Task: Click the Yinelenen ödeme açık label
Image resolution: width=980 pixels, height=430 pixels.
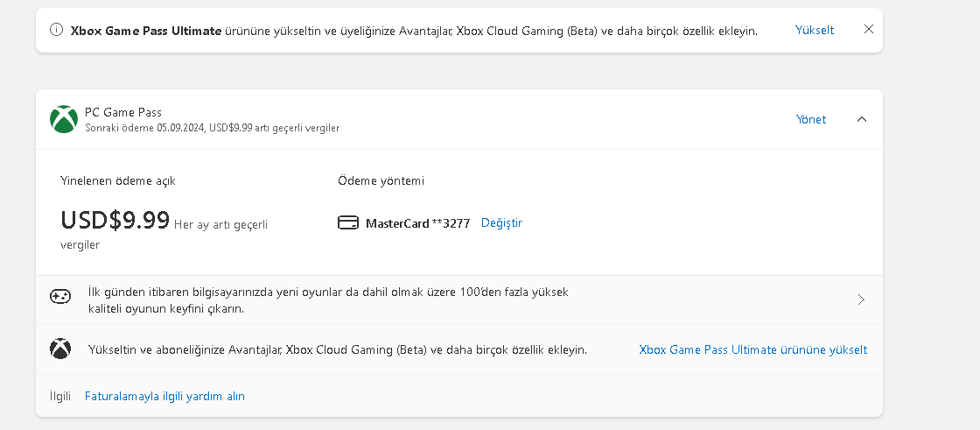Action: click(x=118, y=180)
